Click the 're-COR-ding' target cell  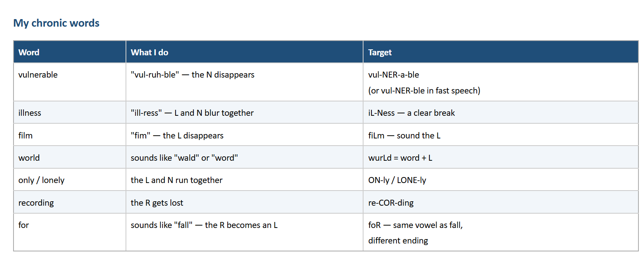pos(501,202)
